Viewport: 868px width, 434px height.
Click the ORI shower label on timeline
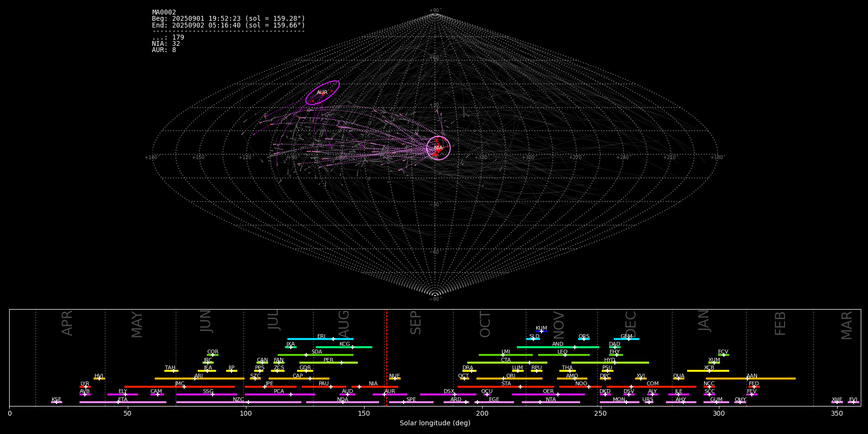coord(511,376)
